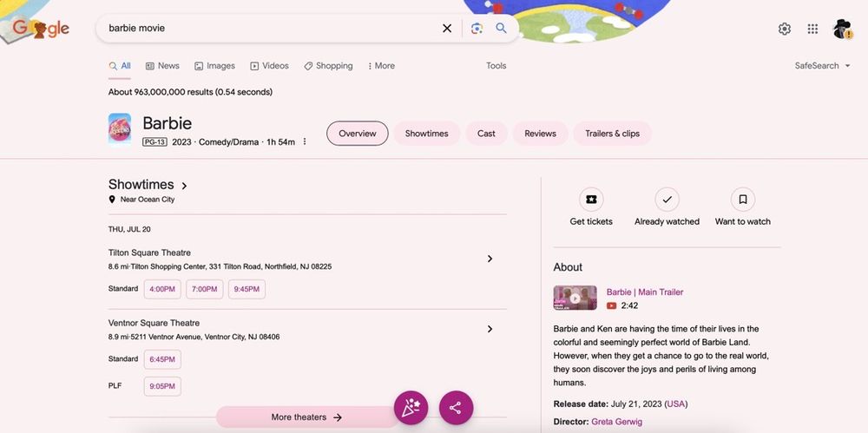Viewport: 868px width, 433px height.
Task: Click the location pin near Ocean City
Action: coord(112,200)
